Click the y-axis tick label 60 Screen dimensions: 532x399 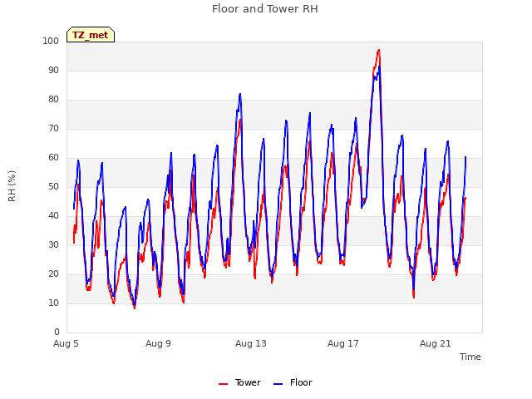[x=53, y=157]
